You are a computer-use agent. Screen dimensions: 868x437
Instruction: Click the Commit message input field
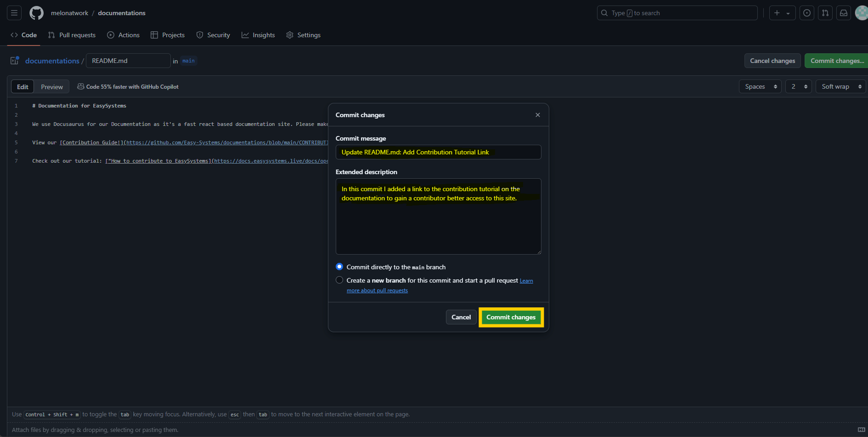tap(438, 152)
